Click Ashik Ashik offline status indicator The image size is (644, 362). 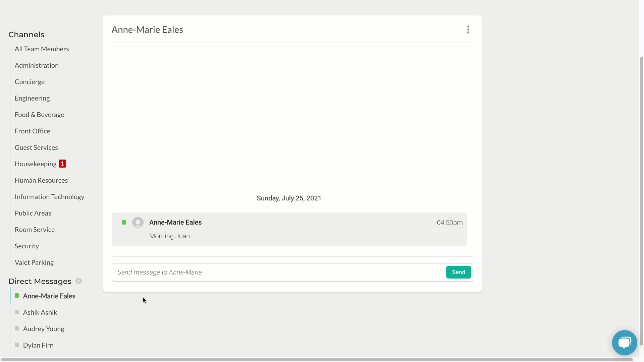point(17,312)
